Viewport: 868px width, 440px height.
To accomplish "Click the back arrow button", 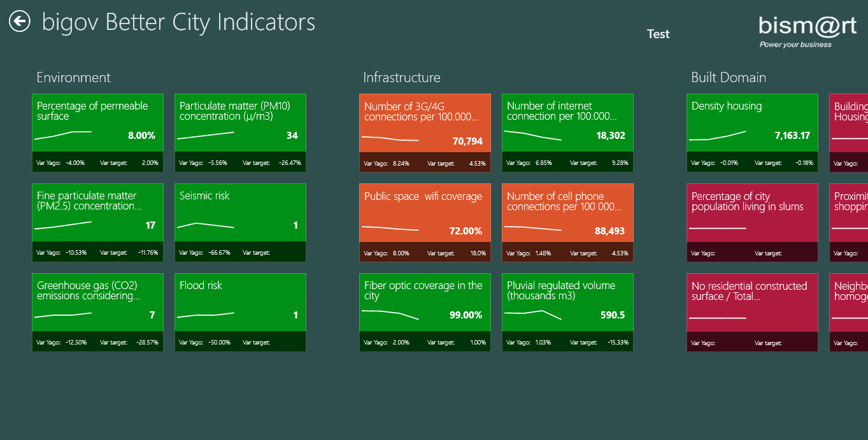I will 20,22.
